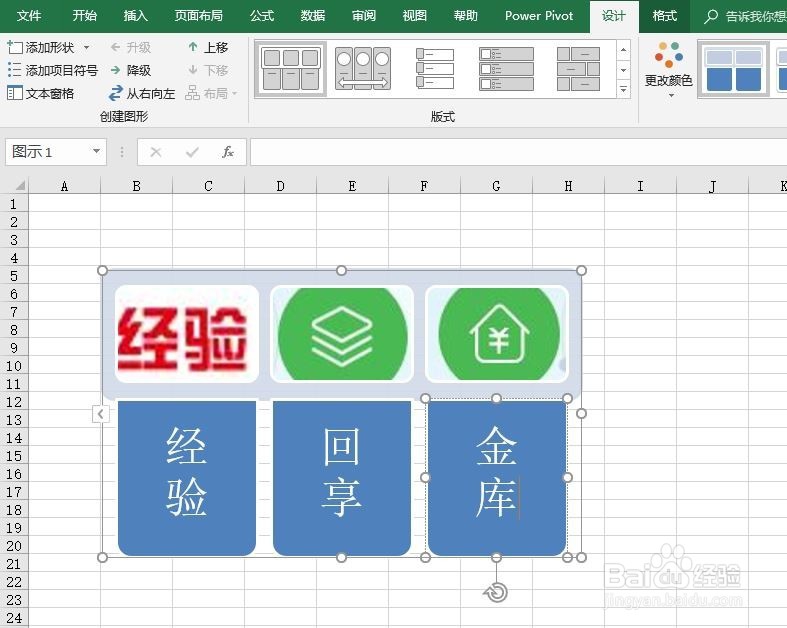Open Change Colors (更改颜色) menu
The image size is (787, 628).
(669, 69)
